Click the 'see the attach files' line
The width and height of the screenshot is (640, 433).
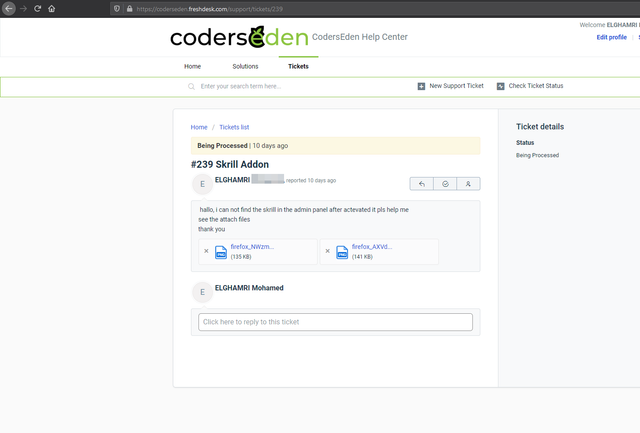(x=224, y=220)
